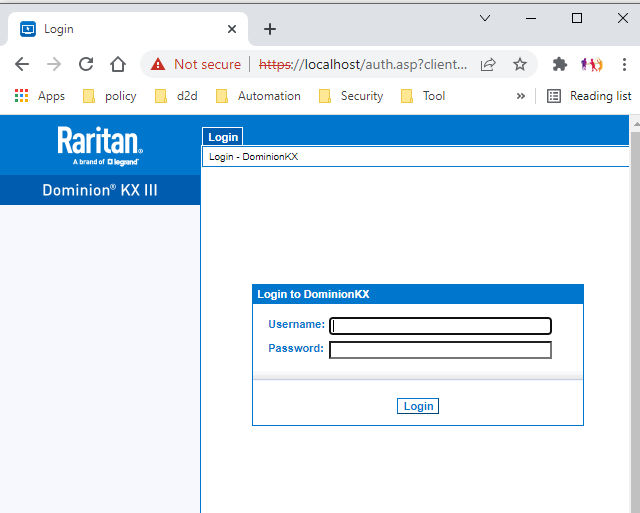This screenshot has height=513, width=640.
Task: Open the Automation bookmarks folder
Action: pyautogui.click(x=258, y=96)
